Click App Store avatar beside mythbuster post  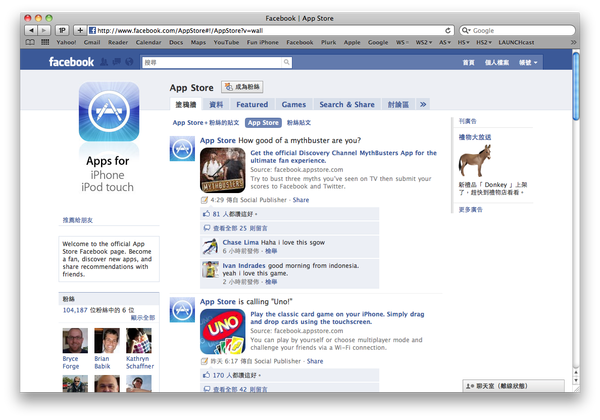tap(182, 148)
